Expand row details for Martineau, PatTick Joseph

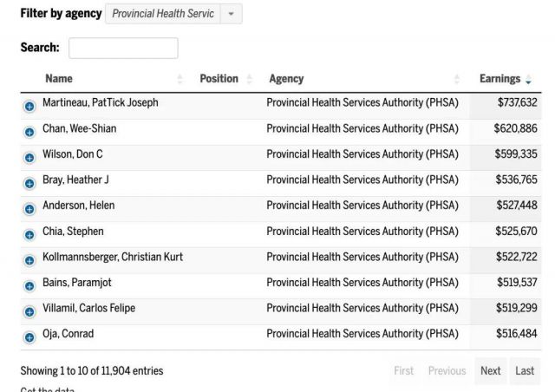(x=29, y=106)
